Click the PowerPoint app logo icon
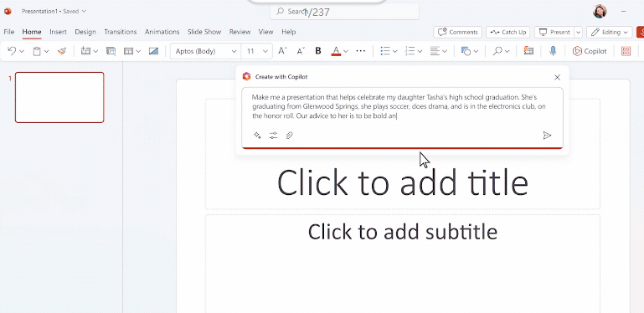 (8, 11)
